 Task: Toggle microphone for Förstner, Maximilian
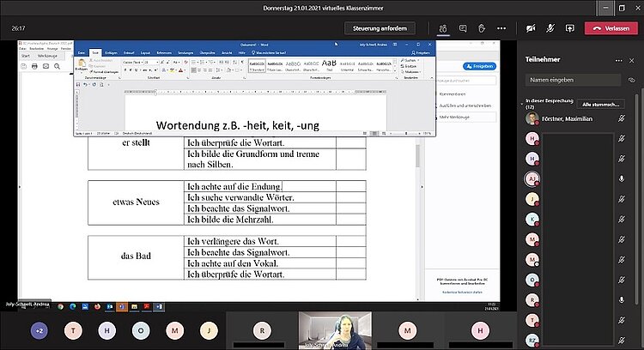point(622,118)
